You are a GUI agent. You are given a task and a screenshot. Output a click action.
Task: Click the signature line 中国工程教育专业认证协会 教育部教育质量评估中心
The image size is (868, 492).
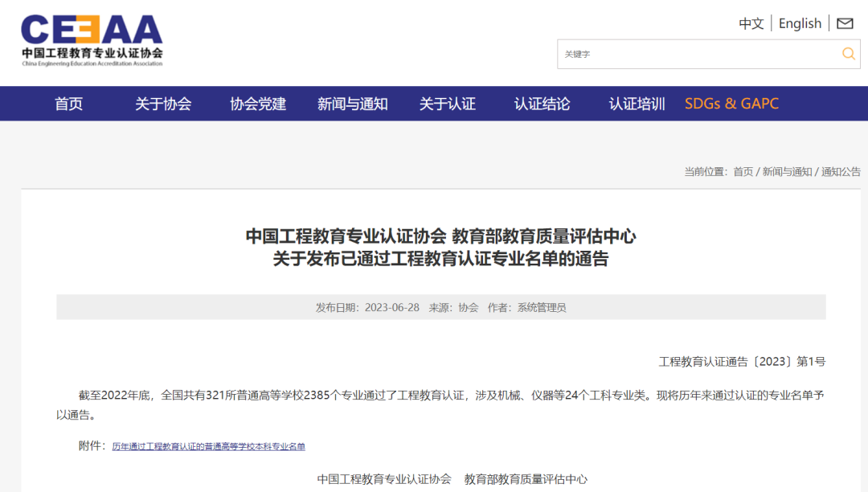point(452,479)
